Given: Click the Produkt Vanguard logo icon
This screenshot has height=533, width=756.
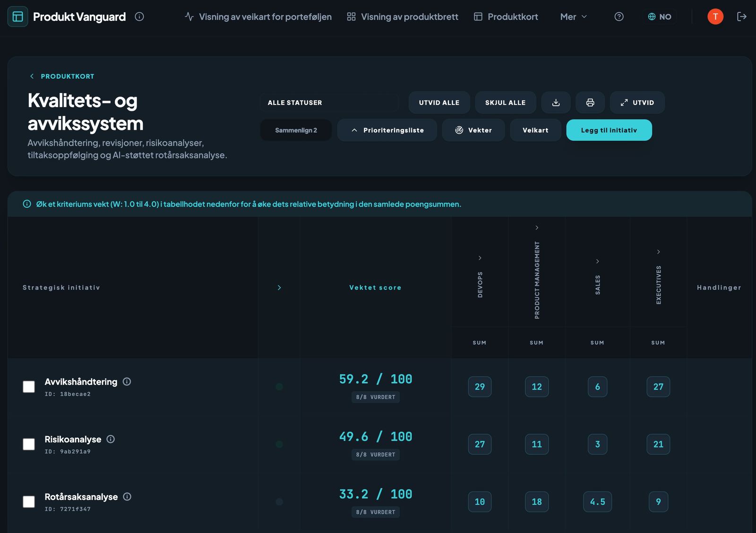Looking at the screenshot, I should (17, 17).
